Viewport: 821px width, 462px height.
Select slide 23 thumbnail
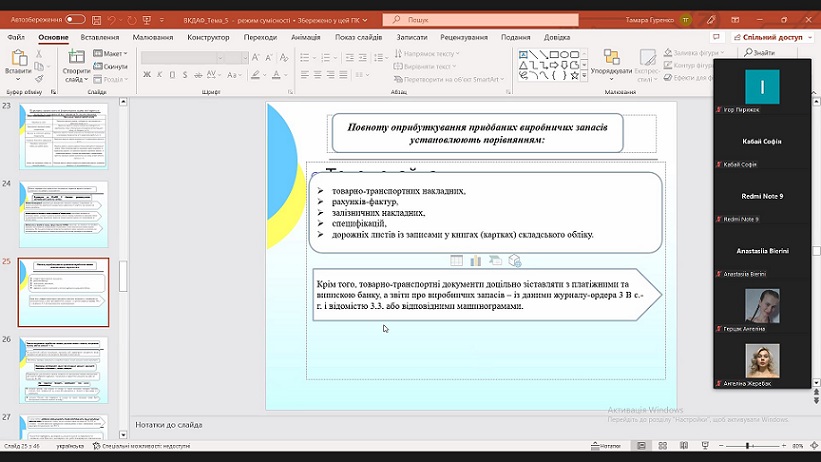click(x=63, y=136)
